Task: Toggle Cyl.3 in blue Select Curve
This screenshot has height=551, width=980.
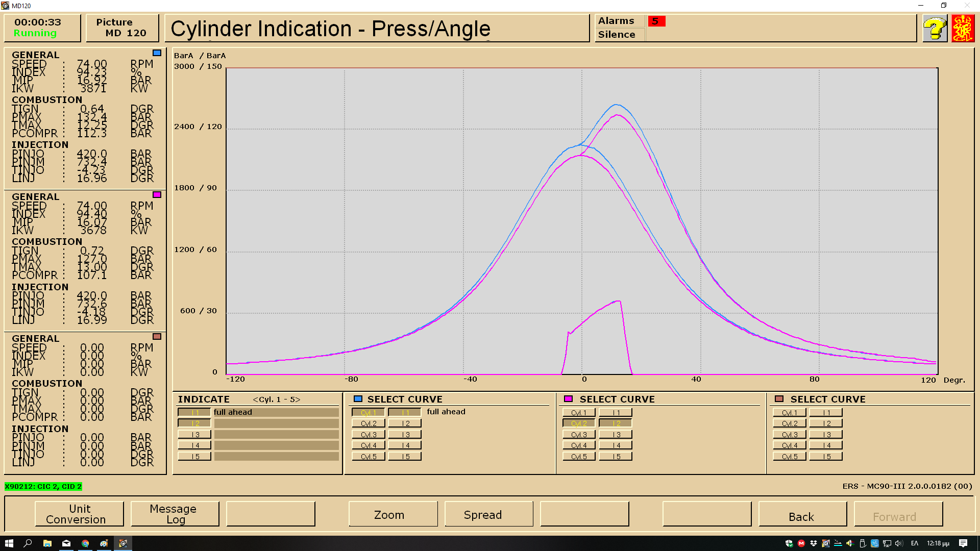Action: click(369, 435)
